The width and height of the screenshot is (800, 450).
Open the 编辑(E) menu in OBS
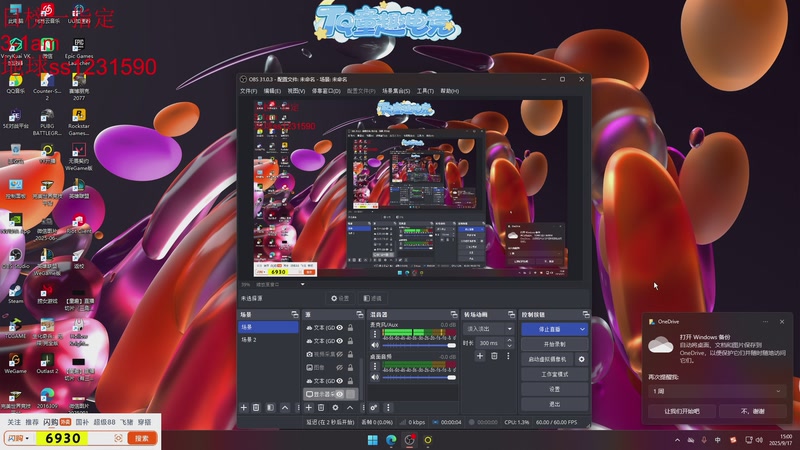tap(272, 91)
